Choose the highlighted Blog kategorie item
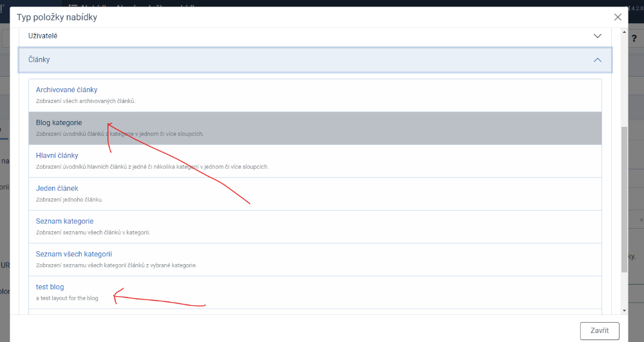The width and height of the screenshot is (644, 342). pyautogui.click(x=59, y=122)
